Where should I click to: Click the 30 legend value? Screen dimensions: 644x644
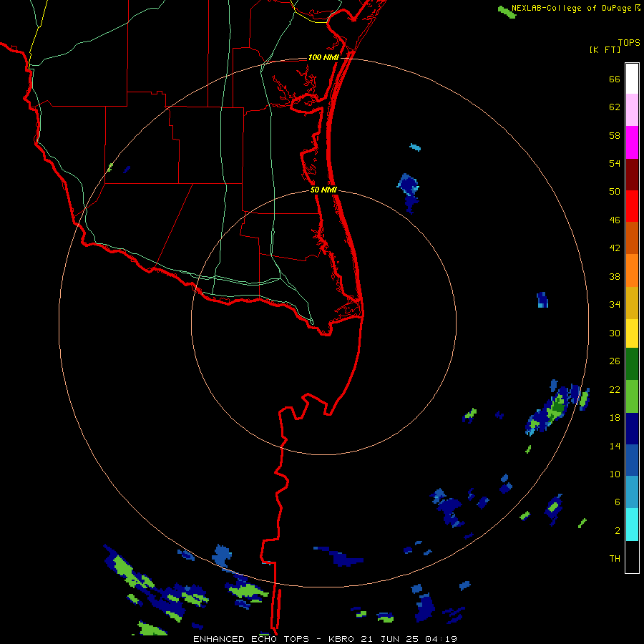click(615, 333)
